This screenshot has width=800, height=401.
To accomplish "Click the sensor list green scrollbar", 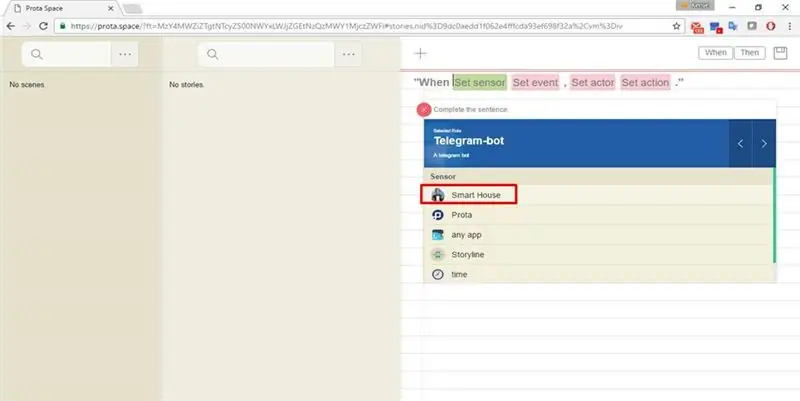I will 774,215.
